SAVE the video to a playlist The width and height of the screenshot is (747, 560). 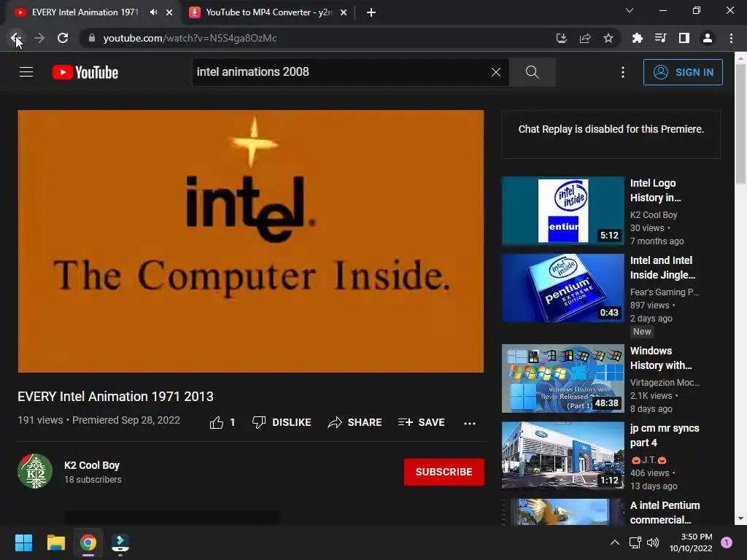click(421, 422)
